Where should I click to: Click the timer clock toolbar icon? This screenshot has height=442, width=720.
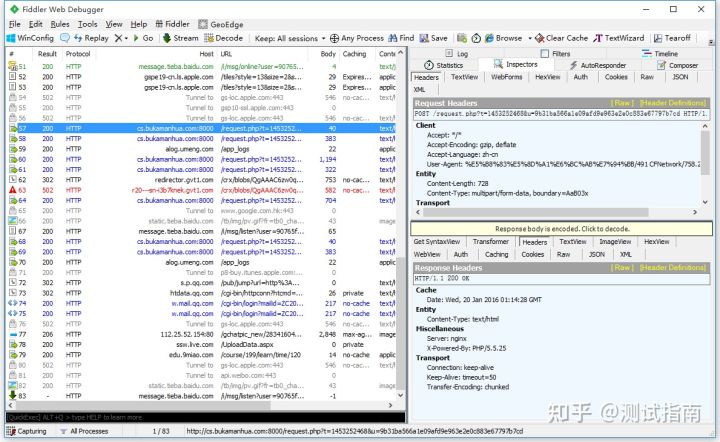coord(476,38)
